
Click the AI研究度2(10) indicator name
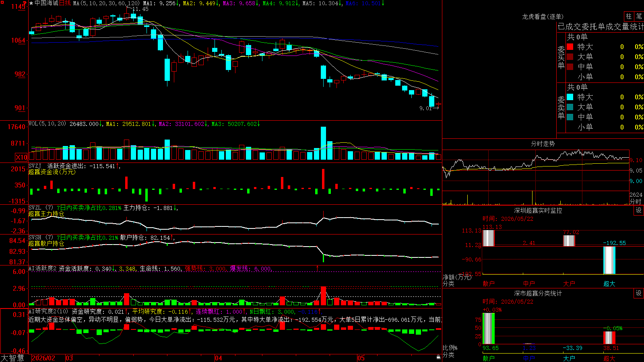tap(48, 311)
